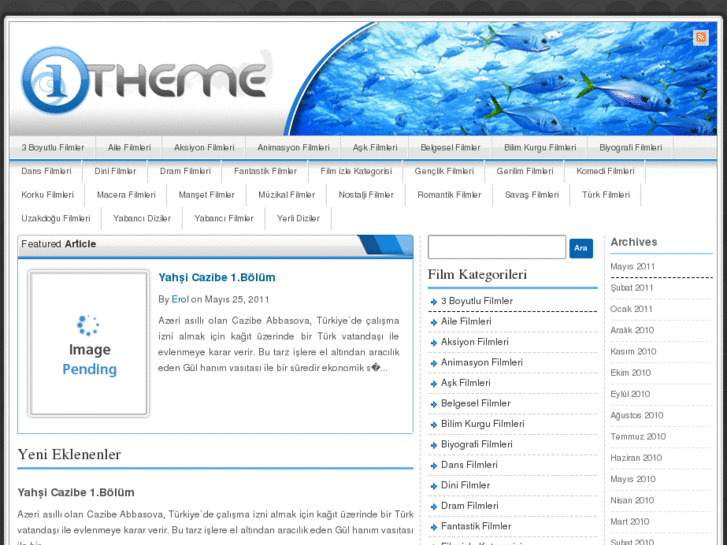Select Biyografi Filmleri sidebar category
This screenshot has width=727, height=545.
click(x=477, y=444)
